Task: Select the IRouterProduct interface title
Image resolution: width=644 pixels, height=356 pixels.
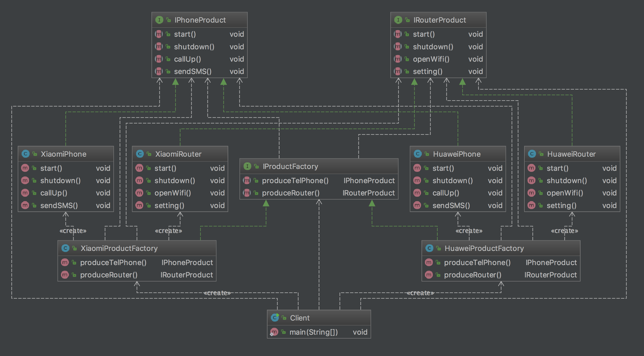Action: [440, 20]
